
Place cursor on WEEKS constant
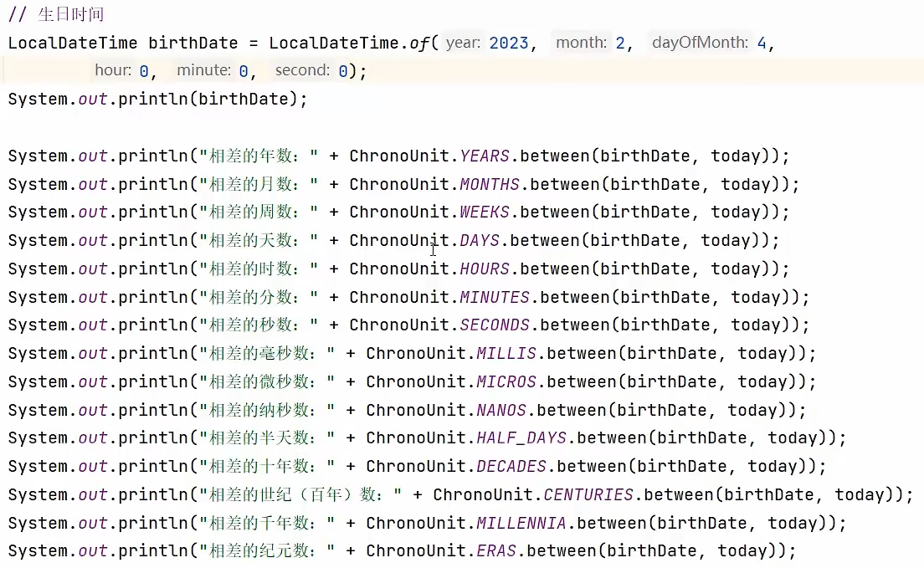(x=485, y=212)
